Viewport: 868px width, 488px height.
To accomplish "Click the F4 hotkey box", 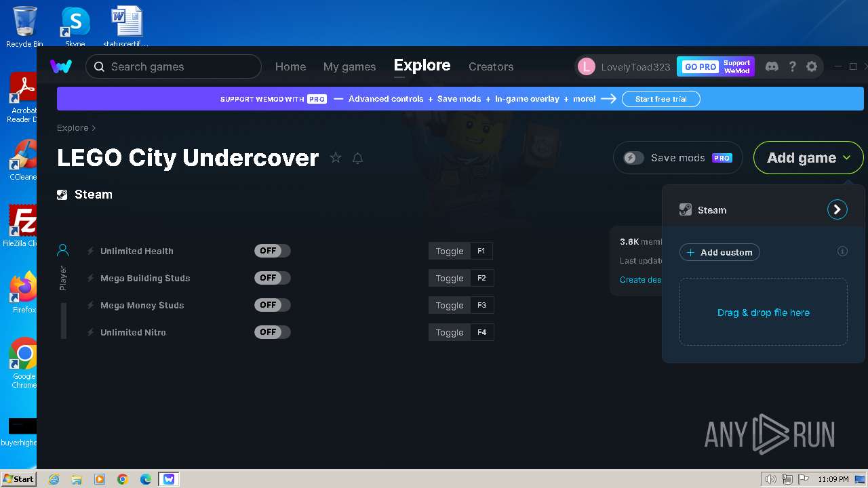I will tap(481, 332).
